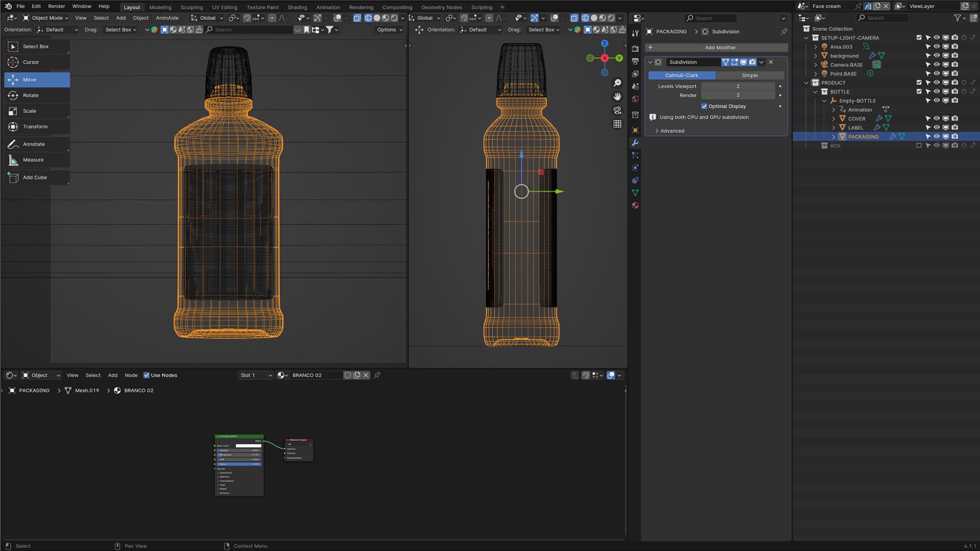This screenshot has width=980, height=551.
Task: Uncheck SETUP-LIGHT-CAMERA collection exclude checkbox
Action: [x=919, y=38]
